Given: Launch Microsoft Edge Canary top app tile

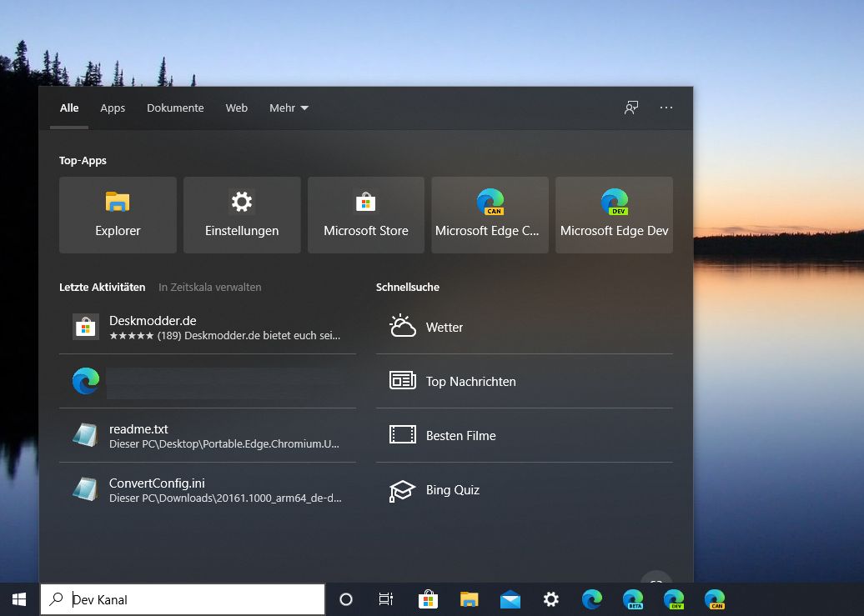Looking at the screenshot, I should [x=490, y=215].
